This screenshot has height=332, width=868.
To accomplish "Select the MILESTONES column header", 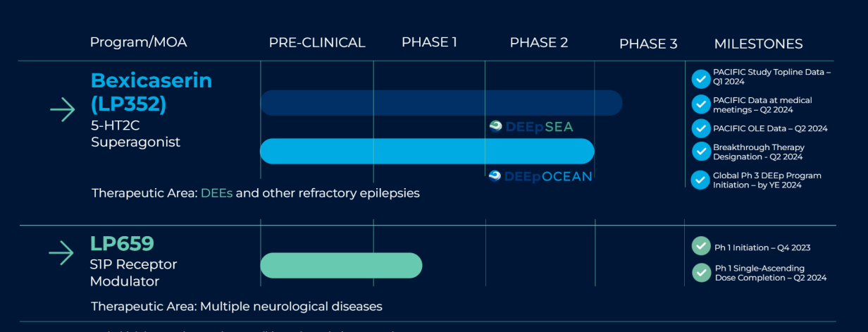I will 758,44.
